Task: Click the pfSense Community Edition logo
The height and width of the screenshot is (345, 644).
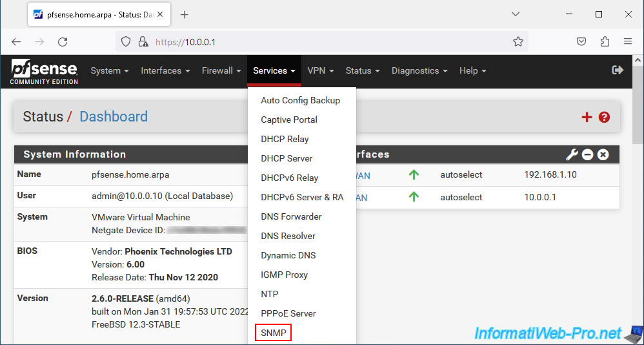Action: pyautogui.click(x=45, y=72)
